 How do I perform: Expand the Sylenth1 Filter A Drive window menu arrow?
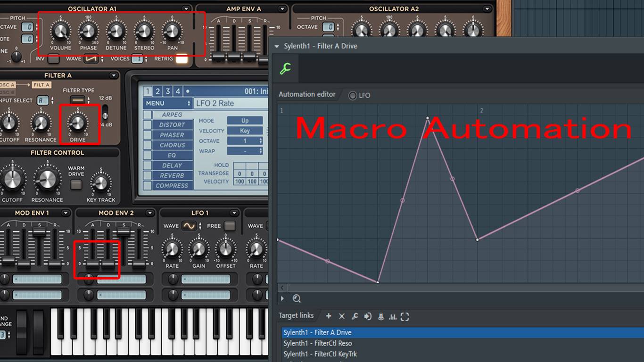coord(277,46)
